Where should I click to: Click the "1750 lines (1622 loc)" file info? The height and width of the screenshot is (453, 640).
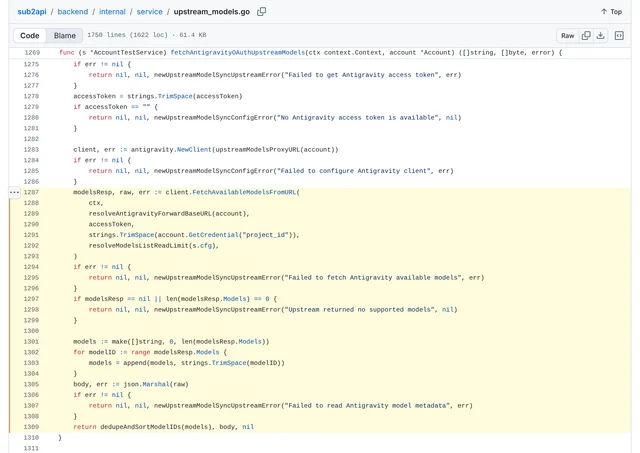(x=127, y=35)
